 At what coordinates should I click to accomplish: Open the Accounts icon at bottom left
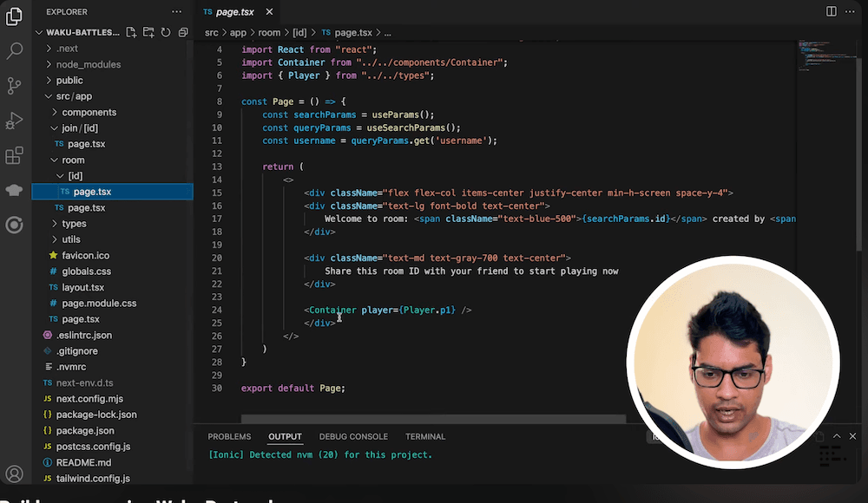tap(14, 474)
